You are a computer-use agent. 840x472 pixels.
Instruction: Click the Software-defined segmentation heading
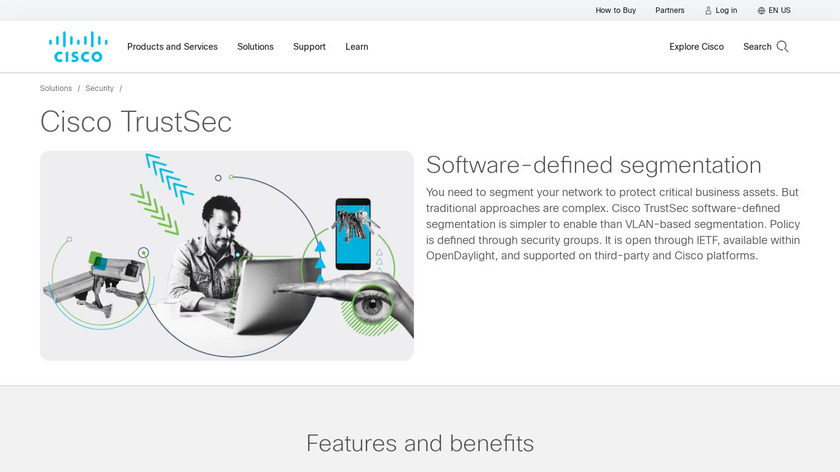(x=594, y=165)
